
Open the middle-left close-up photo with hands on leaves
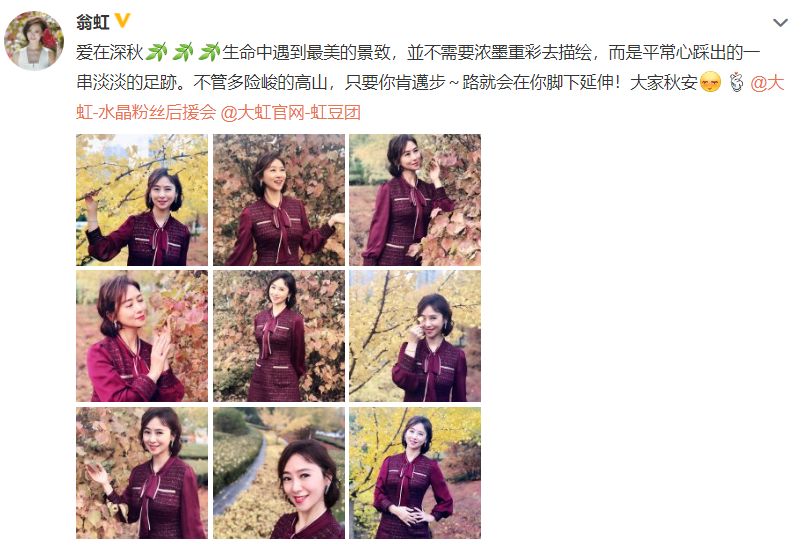142,336
